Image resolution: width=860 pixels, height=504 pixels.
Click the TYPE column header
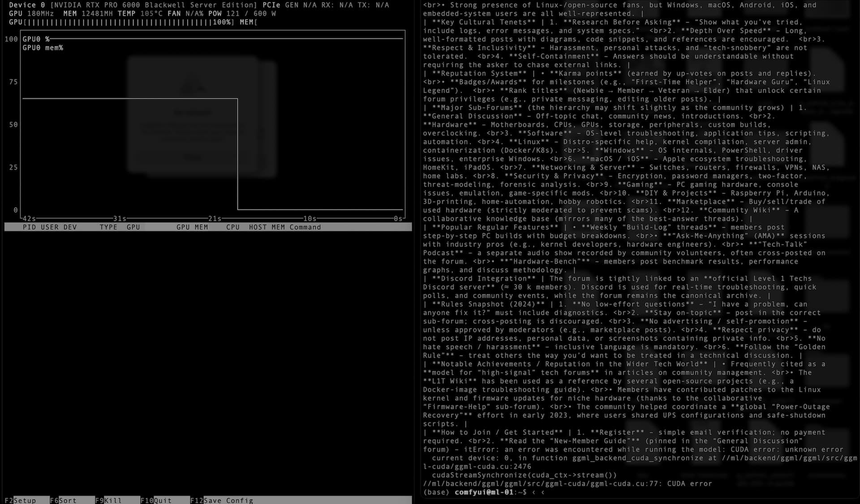[108, 227]
